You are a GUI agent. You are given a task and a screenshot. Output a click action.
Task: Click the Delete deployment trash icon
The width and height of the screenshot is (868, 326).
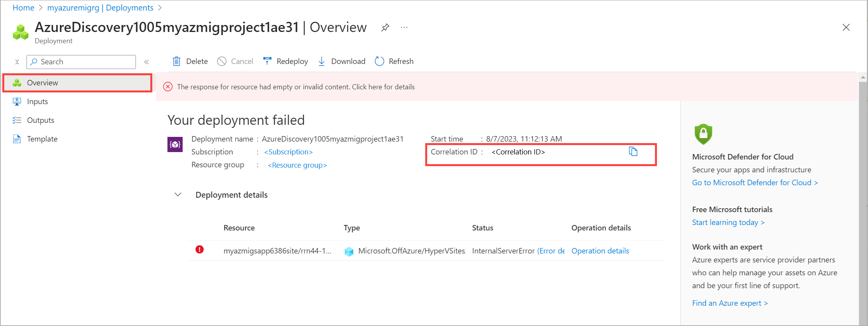(x=176, y=61)
